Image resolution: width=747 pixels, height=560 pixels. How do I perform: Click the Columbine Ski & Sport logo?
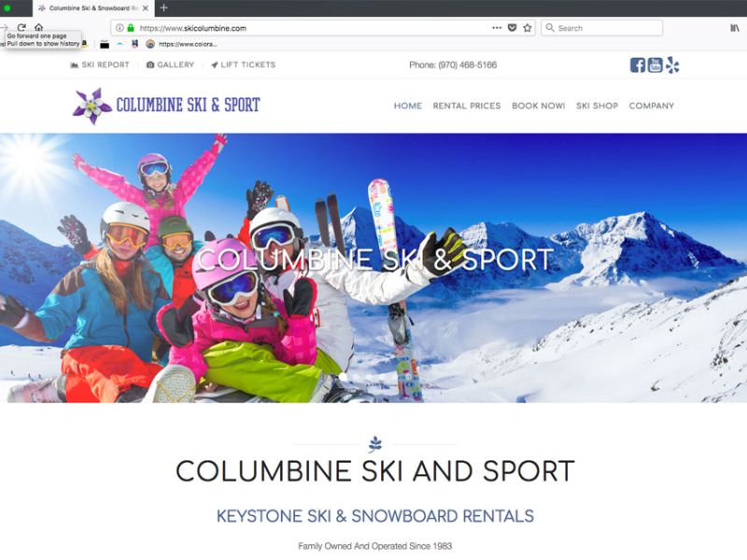pos(166,105)
